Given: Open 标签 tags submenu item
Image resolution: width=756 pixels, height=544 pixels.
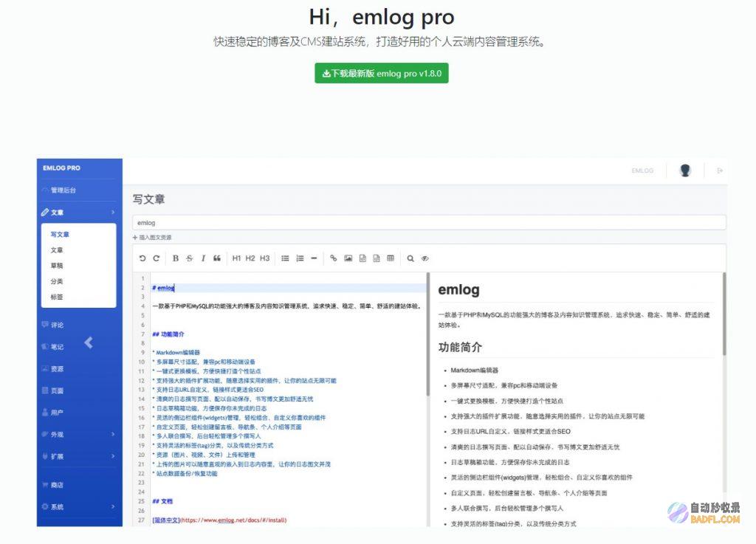Looking at the screenshot, I should click(56, 297).
